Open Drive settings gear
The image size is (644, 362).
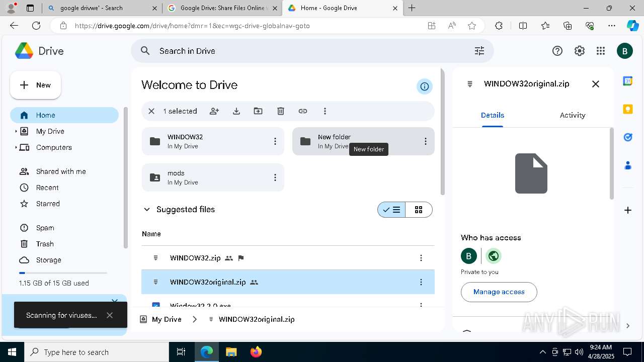pyautogui.click(x=580, y=51)
